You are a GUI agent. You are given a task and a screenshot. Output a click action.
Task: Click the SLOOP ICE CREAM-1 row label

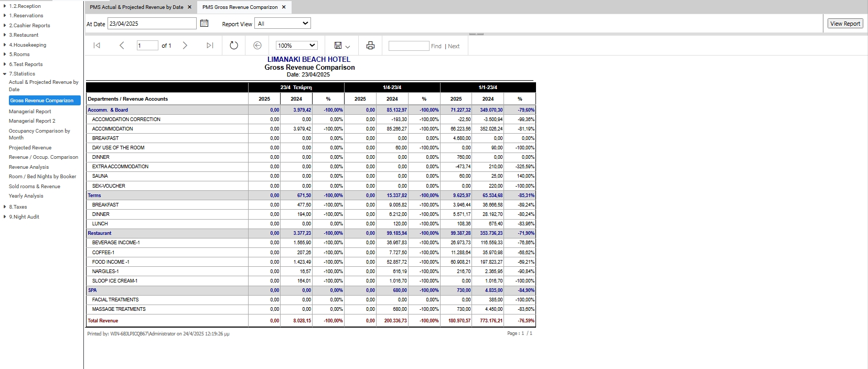click(115, 281)
